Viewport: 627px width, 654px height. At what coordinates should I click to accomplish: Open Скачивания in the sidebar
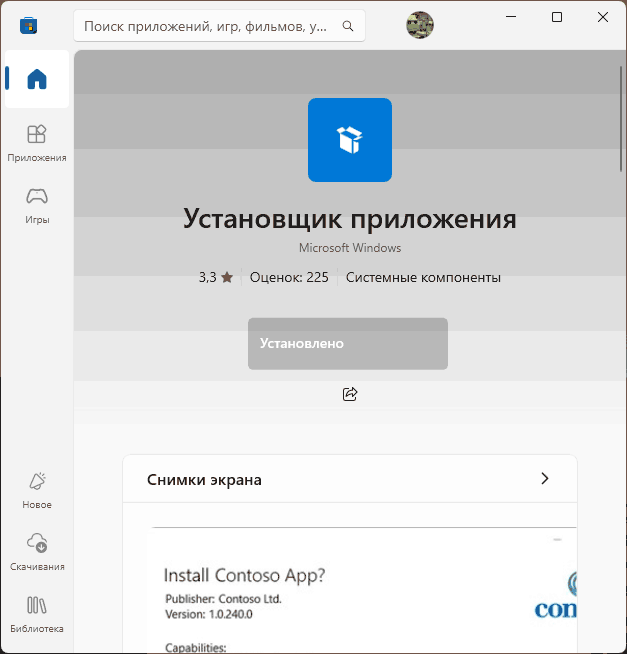[37, 552]
